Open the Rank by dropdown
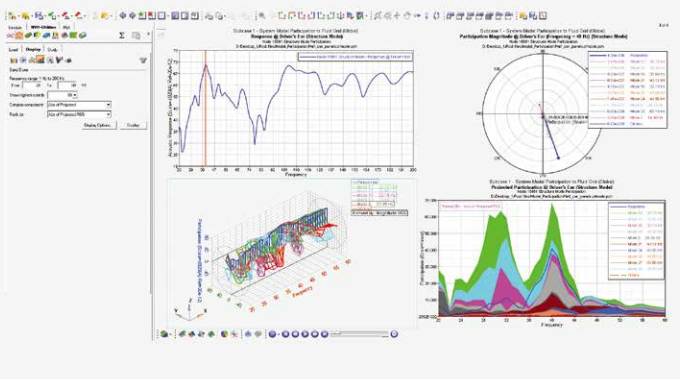The width and height of the screenshot is (680, 380). pos(79,114)
